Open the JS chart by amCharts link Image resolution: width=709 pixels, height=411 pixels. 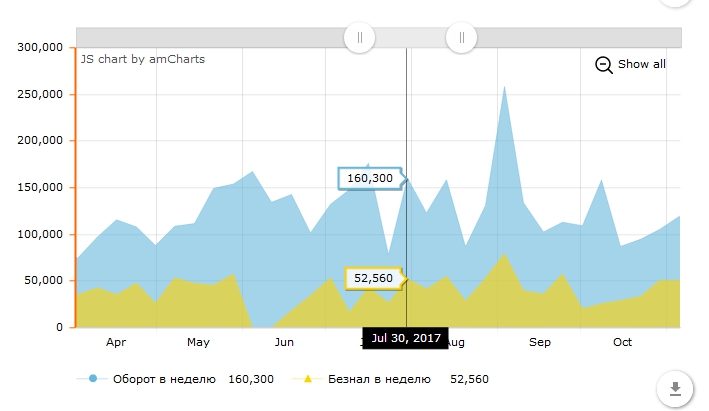coord(143,59)
